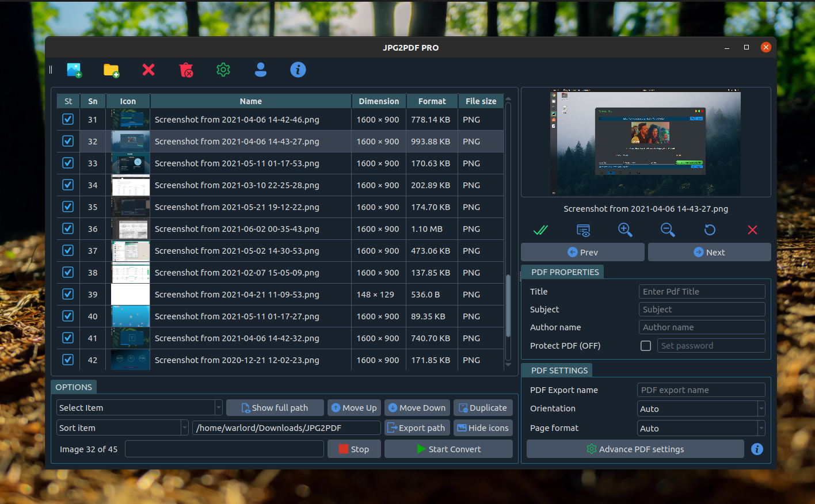Zoom out of the preview image
815x504 pixels.
coord(668,230)
